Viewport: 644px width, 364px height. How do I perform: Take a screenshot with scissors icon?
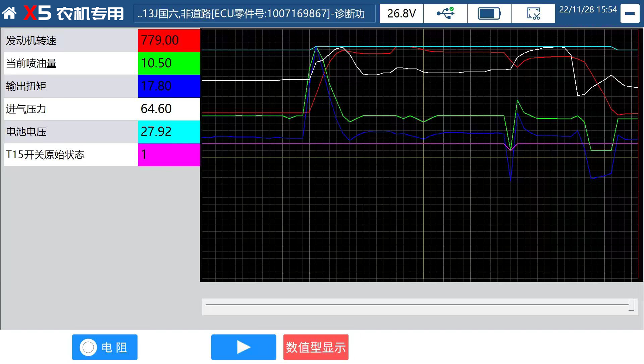point(533,13)
